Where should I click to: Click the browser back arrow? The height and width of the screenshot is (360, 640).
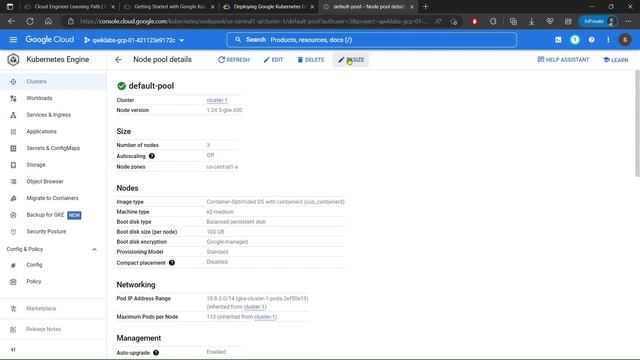(11, 21)
